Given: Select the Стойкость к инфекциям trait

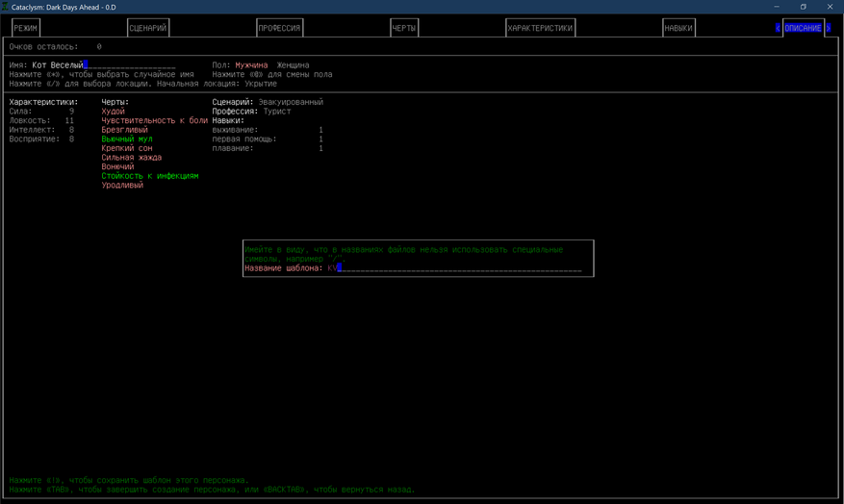Looking at the screenshot, I should pos(150,176).
